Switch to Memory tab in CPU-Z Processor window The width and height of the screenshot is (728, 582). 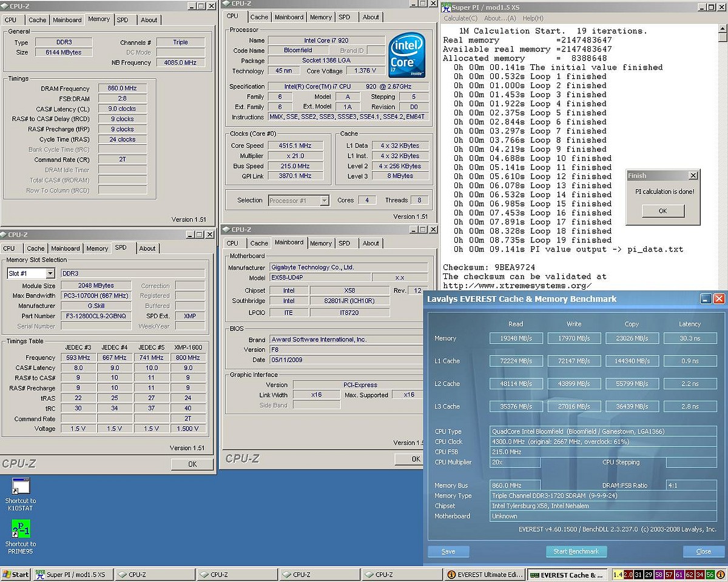321,17
